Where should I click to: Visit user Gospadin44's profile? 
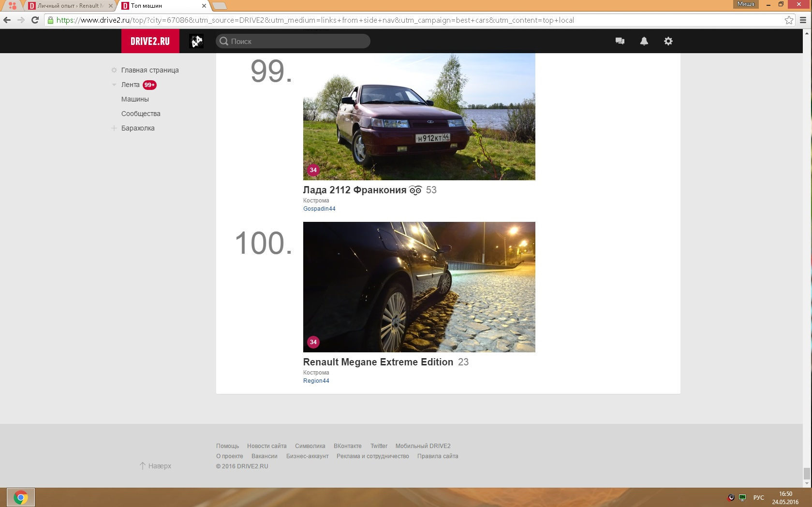319,209
